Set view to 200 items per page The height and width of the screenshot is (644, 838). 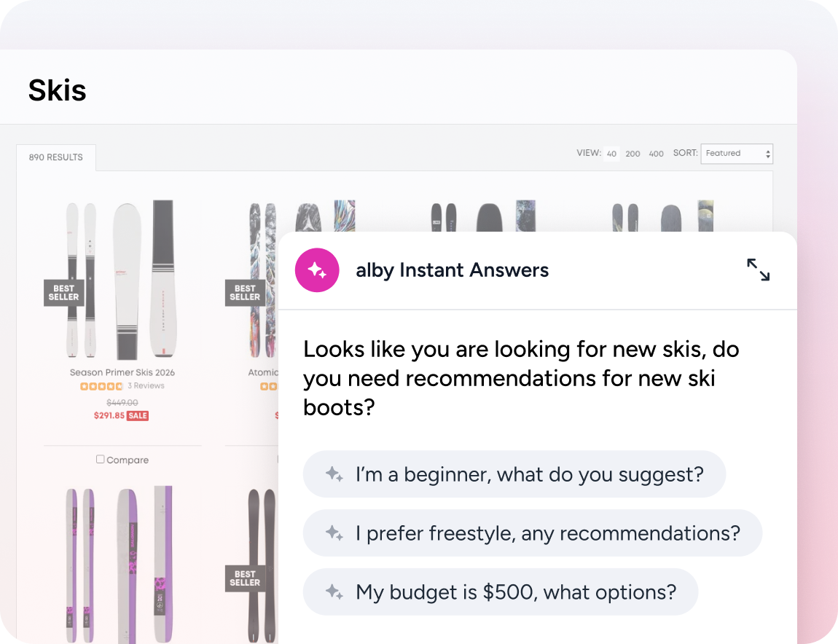coord(633,154)
